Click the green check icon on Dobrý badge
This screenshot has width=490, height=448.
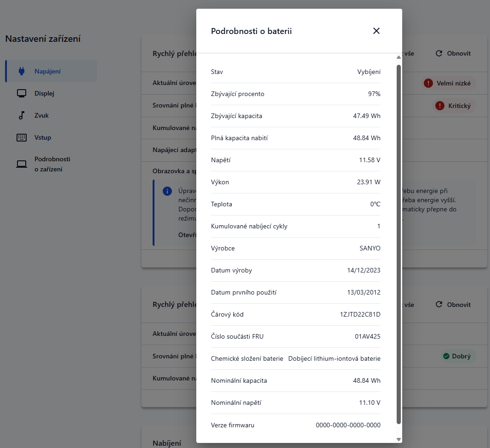pos(445,356)
